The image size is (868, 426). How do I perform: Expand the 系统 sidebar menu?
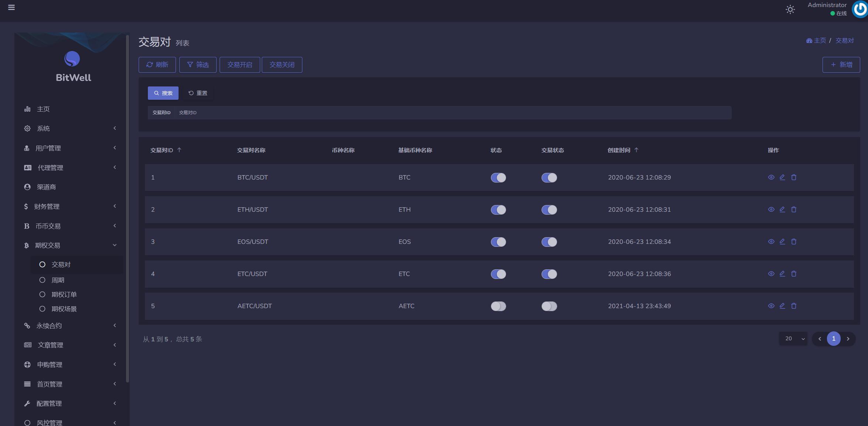pos(70,129)
